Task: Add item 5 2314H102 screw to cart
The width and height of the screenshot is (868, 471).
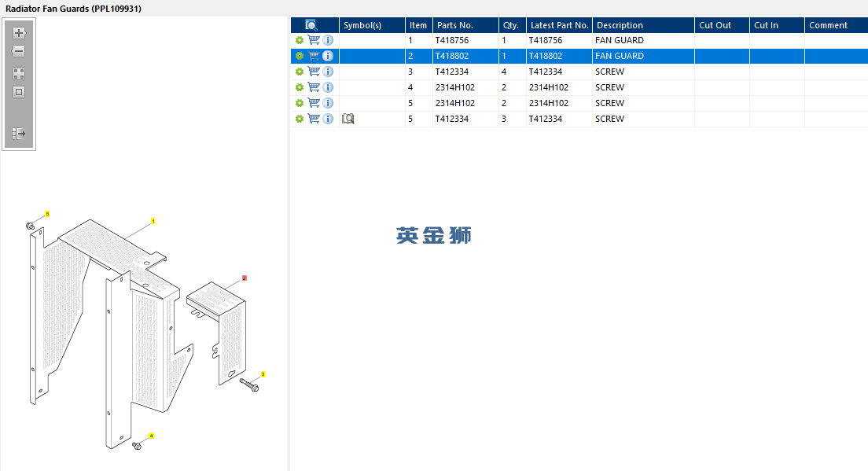Action: (314, 103)
